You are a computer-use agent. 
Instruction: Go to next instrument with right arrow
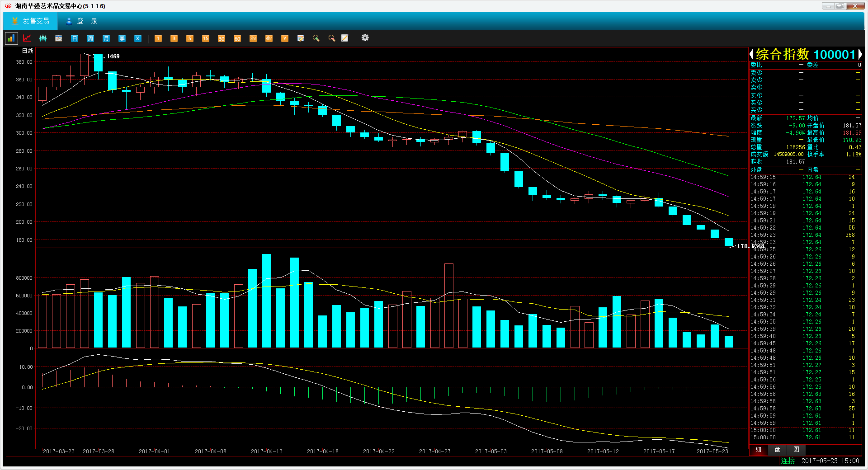pos(860,54)
